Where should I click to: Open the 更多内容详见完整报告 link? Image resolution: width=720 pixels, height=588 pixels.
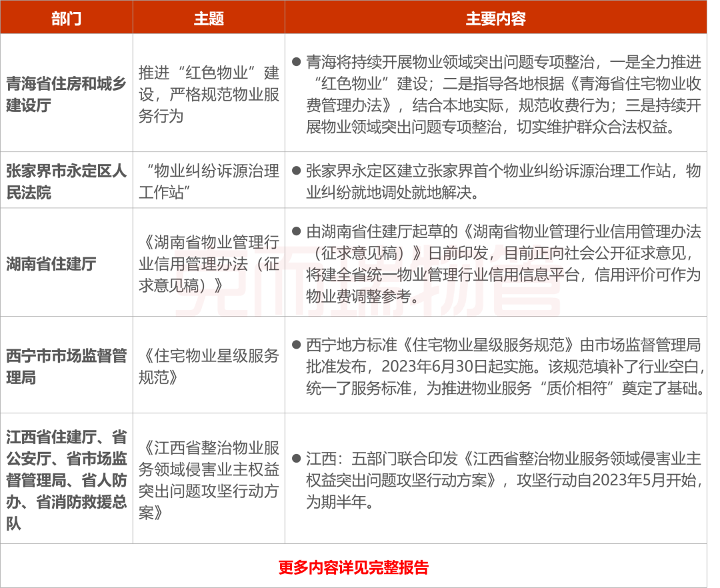point(353,567)
